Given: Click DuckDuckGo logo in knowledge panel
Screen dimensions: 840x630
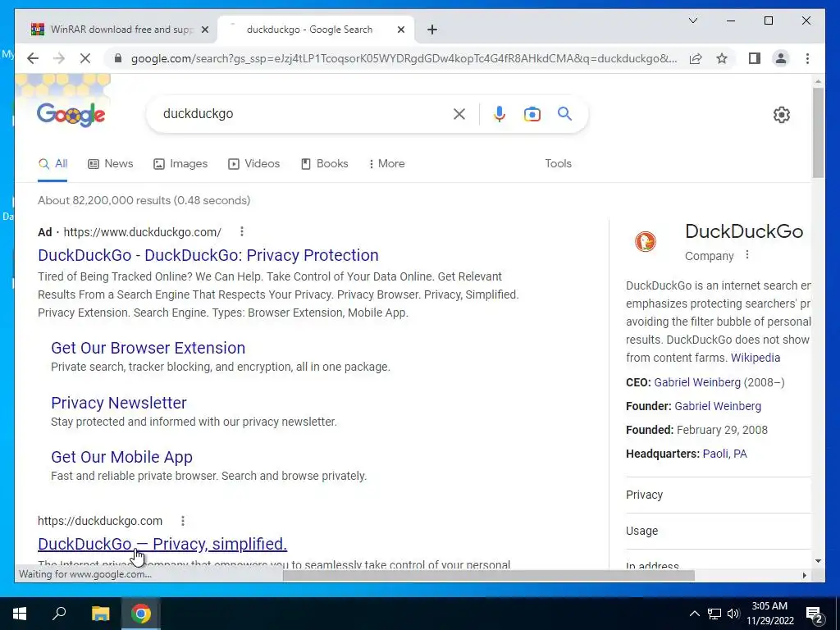Looking at the screenshot, I should click(646, 242).
